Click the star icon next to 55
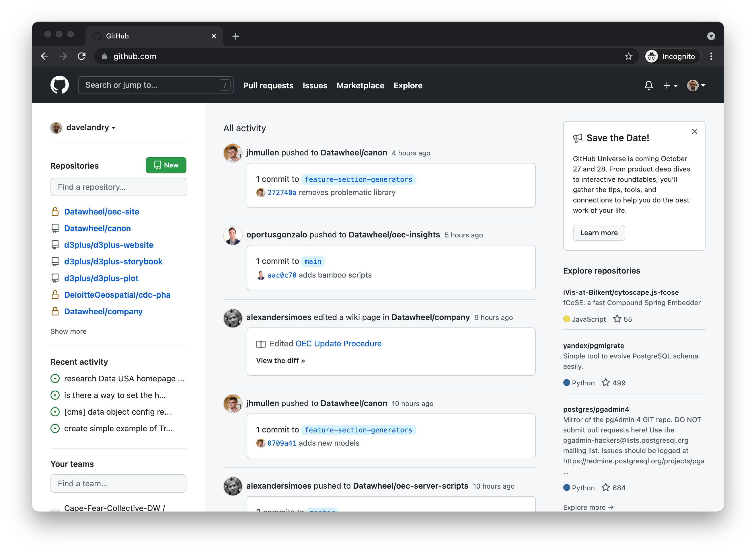Viewport: 756px width, 554px height. 617,319
